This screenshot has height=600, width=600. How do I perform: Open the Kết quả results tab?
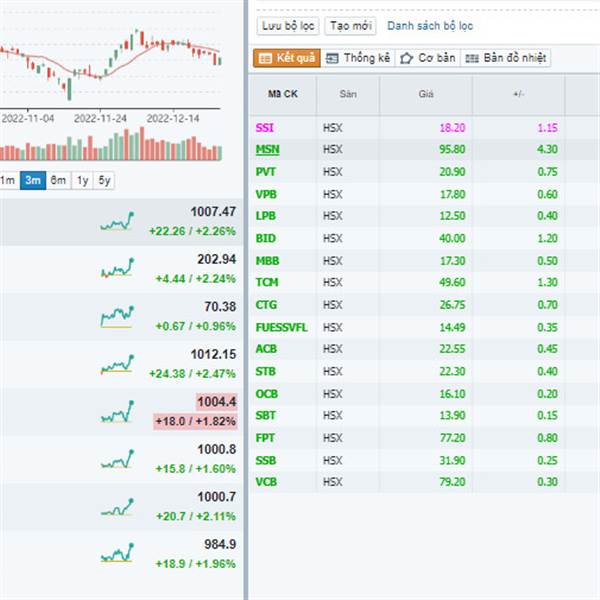[287, 58]
